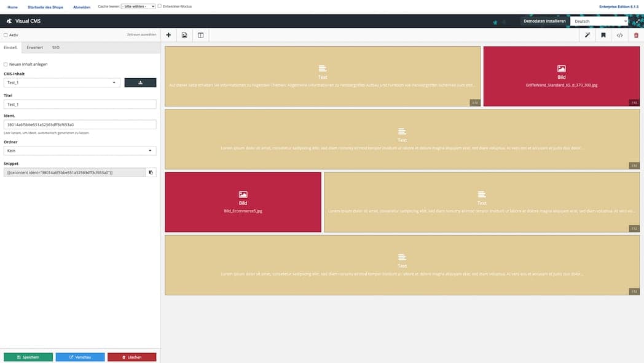Check Neuen Inhalt anlegen

(6, 63)
